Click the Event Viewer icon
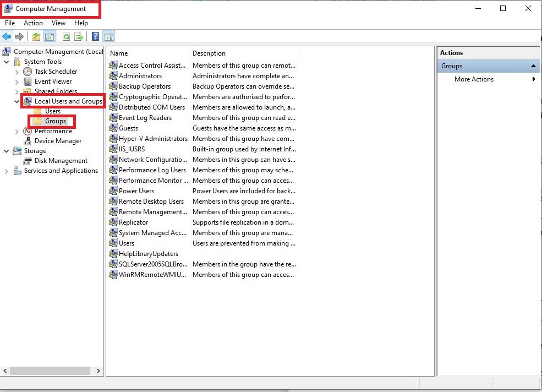 click(x=28, y=81)
